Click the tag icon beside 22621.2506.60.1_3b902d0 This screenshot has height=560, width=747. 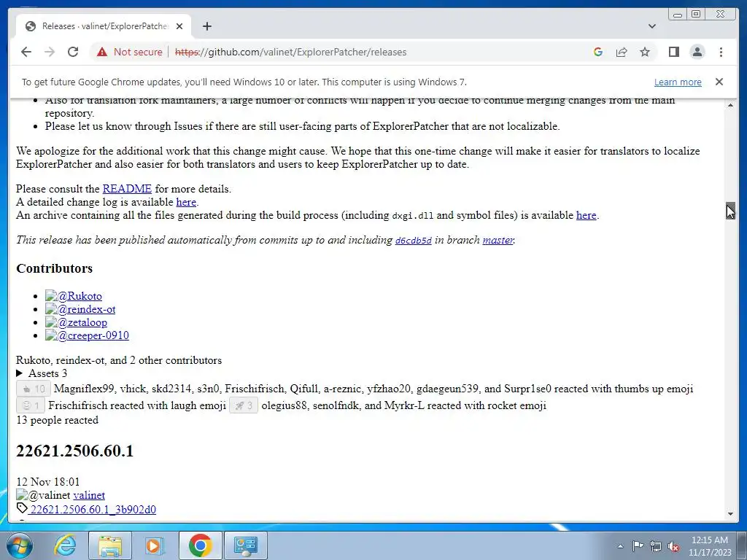[x=22, y=509]
